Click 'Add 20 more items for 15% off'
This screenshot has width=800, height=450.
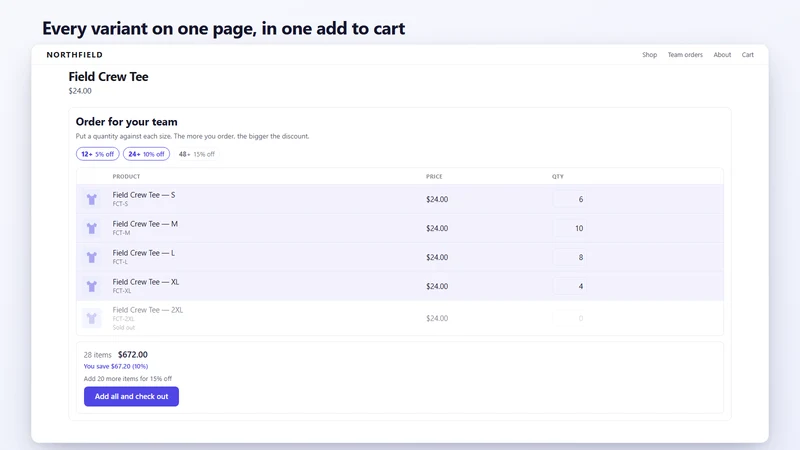[128, 379]
